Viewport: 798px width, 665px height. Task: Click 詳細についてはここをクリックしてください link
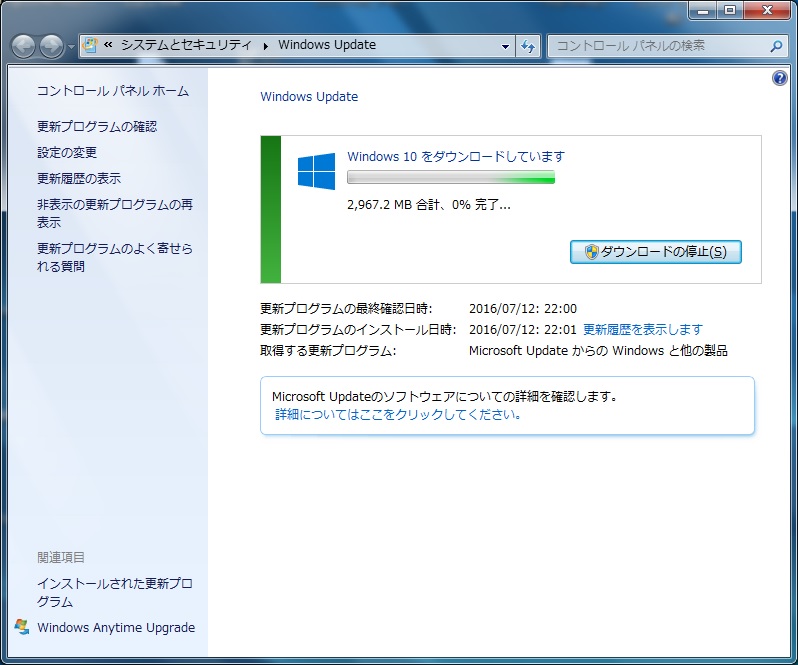[x=399, y=415]
